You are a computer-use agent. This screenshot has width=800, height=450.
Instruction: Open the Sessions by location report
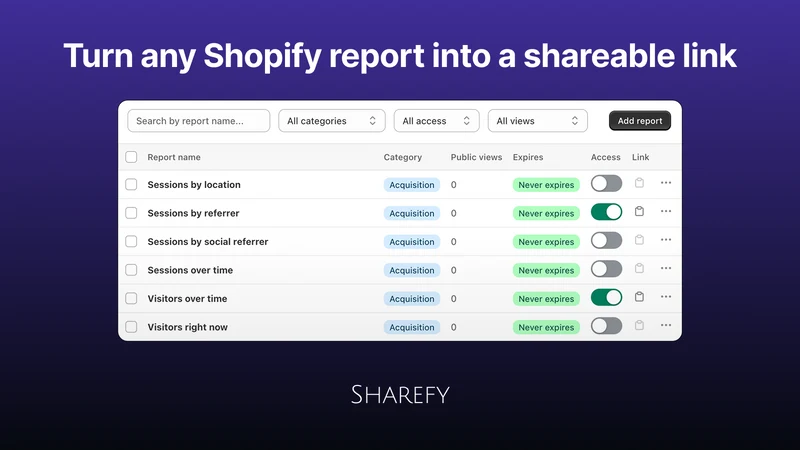194,185
